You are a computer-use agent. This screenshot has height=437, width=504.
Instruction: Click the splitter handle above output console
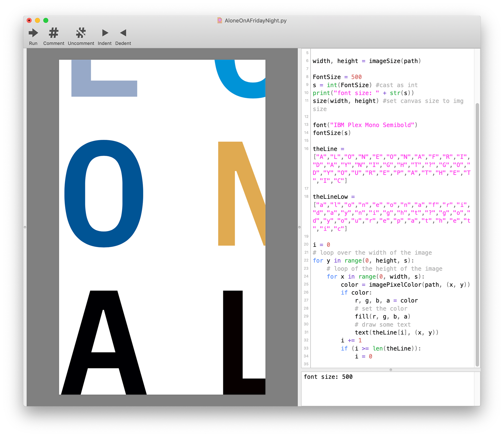tap(391, 370)
